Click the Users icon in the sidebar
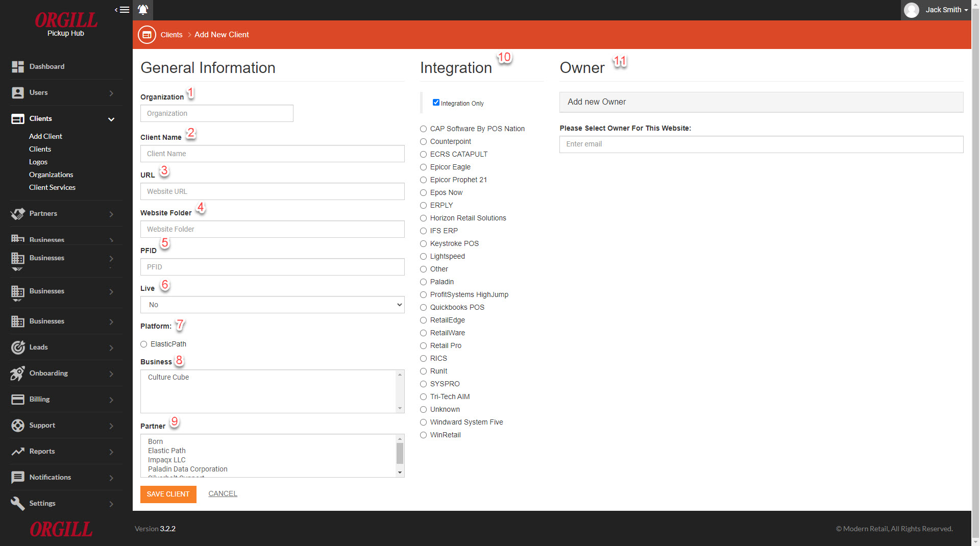The height and width of the screenshot is (546, 980). (18, 92)
